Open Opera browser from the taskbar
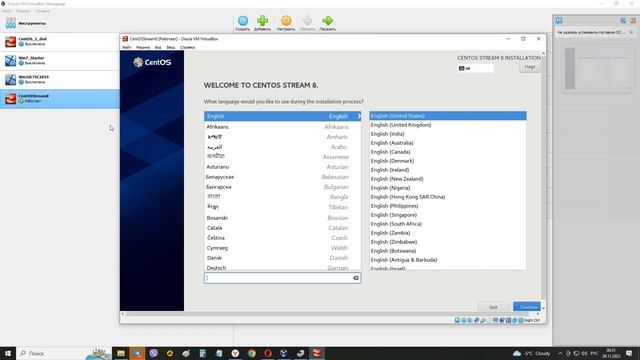Image resolution: width=640 pixels, height=360 pixels. tap(268, 353)
